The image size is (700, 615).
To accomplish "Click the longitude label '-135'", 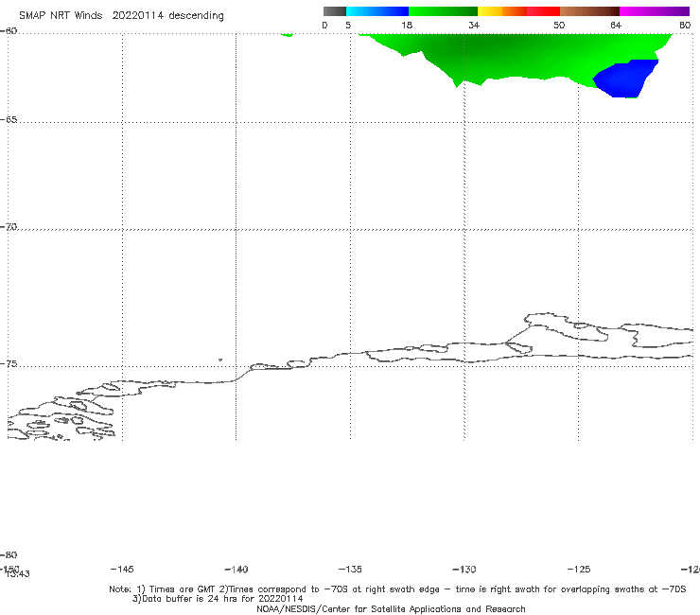I will (x=350, y=569).
